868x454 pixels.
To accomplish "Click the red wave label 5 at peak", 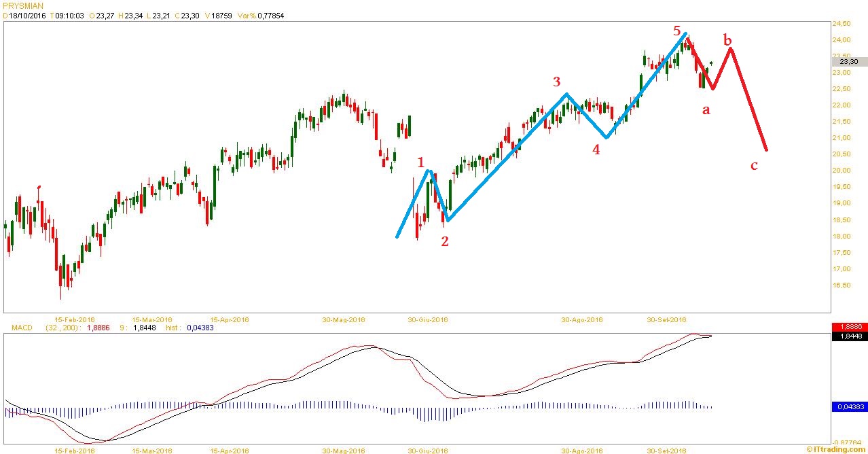I will tap(676, 31).
